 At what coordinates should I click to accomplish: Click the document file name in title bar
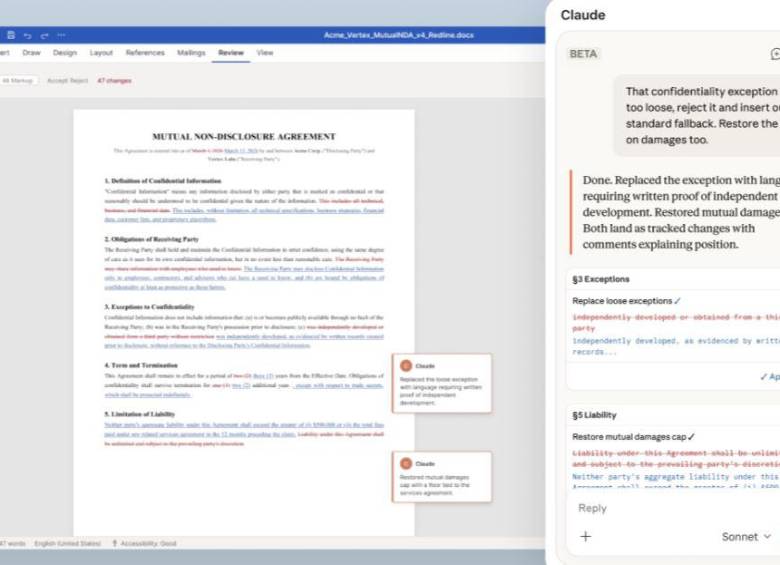[x=398, y=35]
